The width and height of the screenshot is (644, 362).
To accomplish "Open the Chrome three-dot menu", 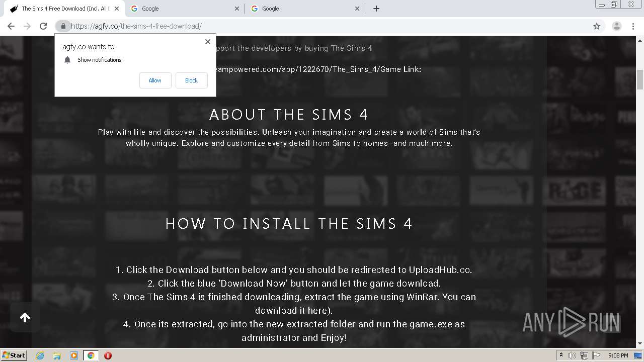I will (x=633, y=26).
